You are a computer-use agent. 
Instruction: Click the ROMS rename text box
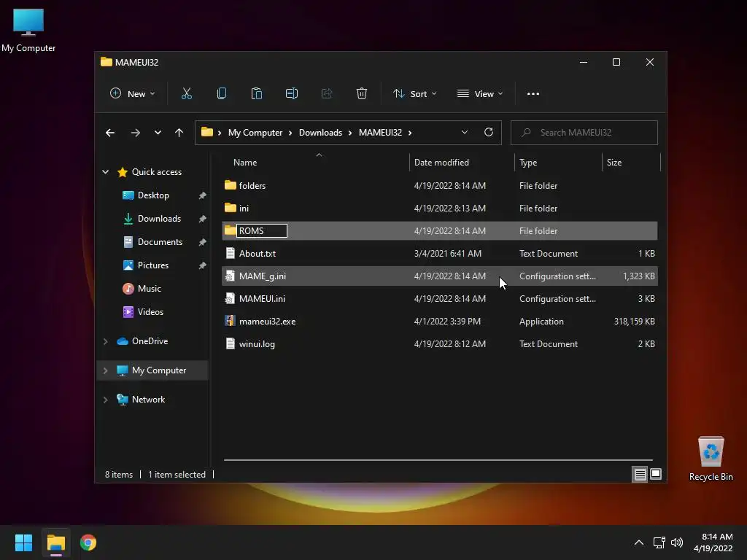[x=262, y=231]
